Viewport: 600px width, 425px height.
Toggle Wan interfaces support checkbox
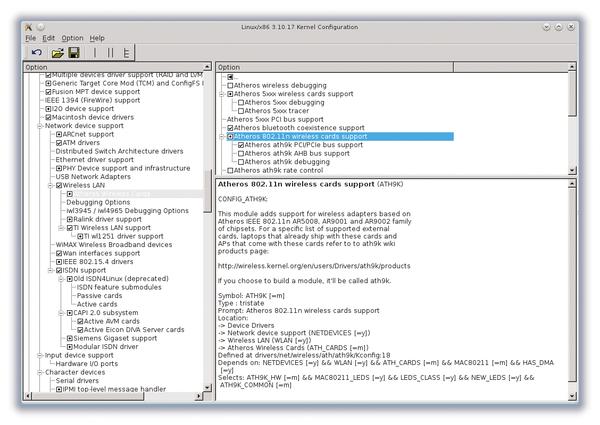click(59, 253)
